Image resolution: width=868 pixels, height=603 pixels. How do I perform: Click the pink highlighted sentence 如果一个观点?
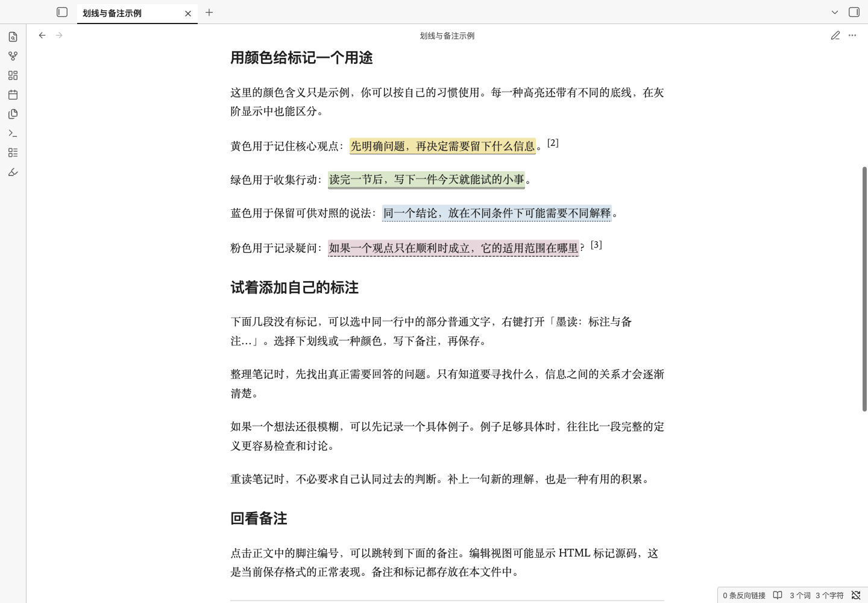[x=453, y=248]
